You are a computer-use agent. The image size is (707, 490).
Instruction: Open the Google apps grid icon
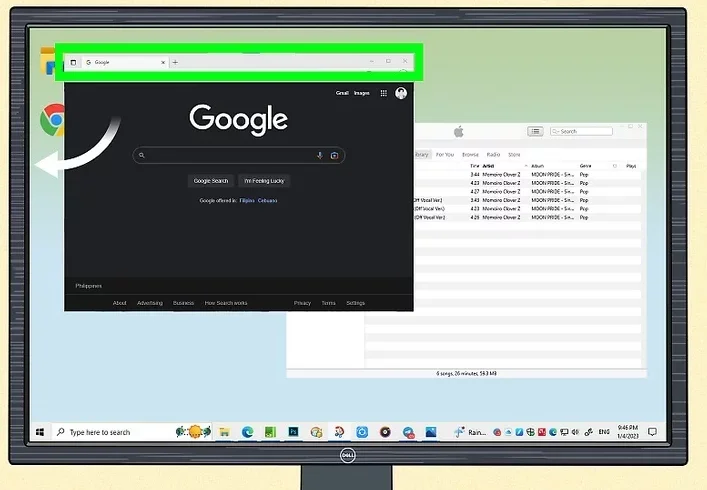[x=383, y=93]
